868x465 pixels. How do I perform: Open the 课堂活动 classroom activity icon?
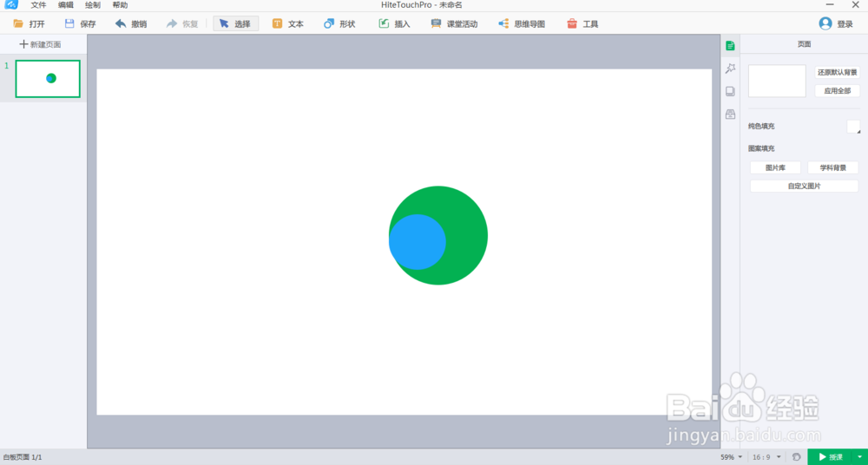point(437,23)
